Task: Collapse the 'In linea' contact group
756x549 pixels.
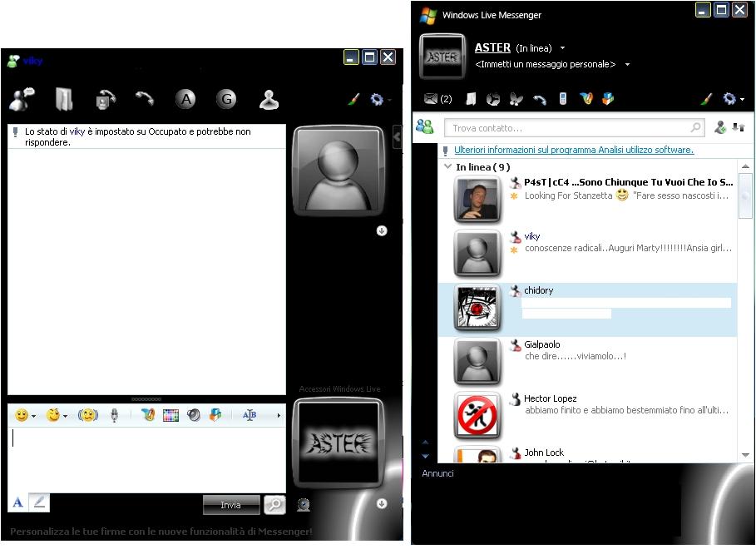Action: (449, 167)
